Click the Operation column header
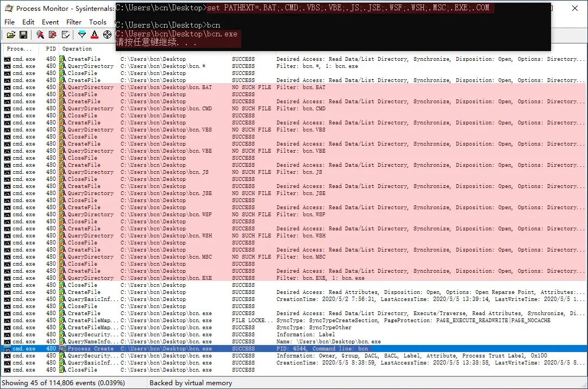The width and height of the screenshot is (588, 389). coord(88,49)
